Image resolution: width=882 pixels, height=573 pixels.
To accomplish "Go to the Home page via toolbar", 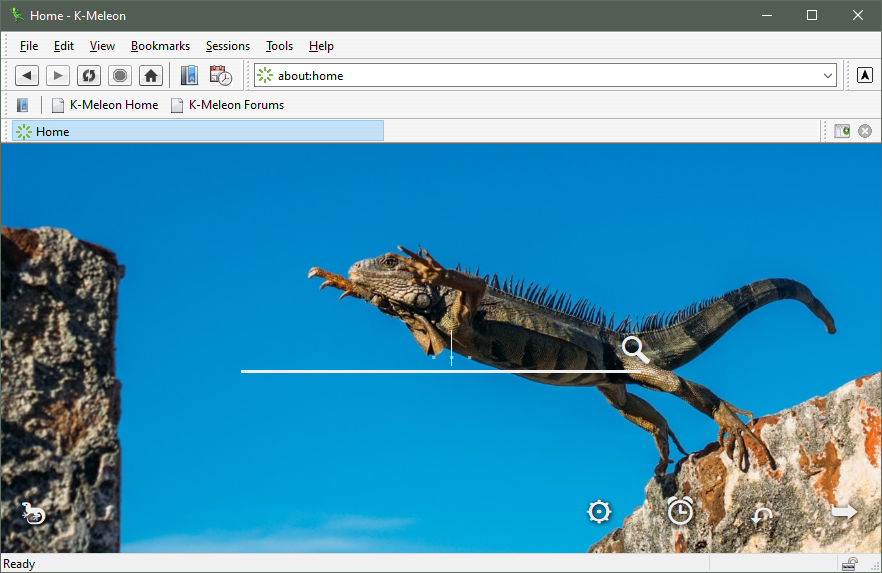I will tap(150, 76).
